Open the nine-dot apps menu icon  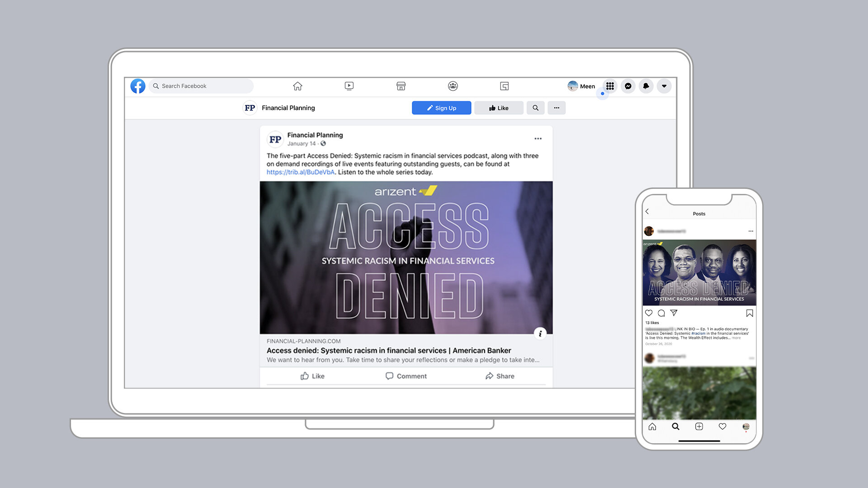pyautogui.click(x=610, y=86)
